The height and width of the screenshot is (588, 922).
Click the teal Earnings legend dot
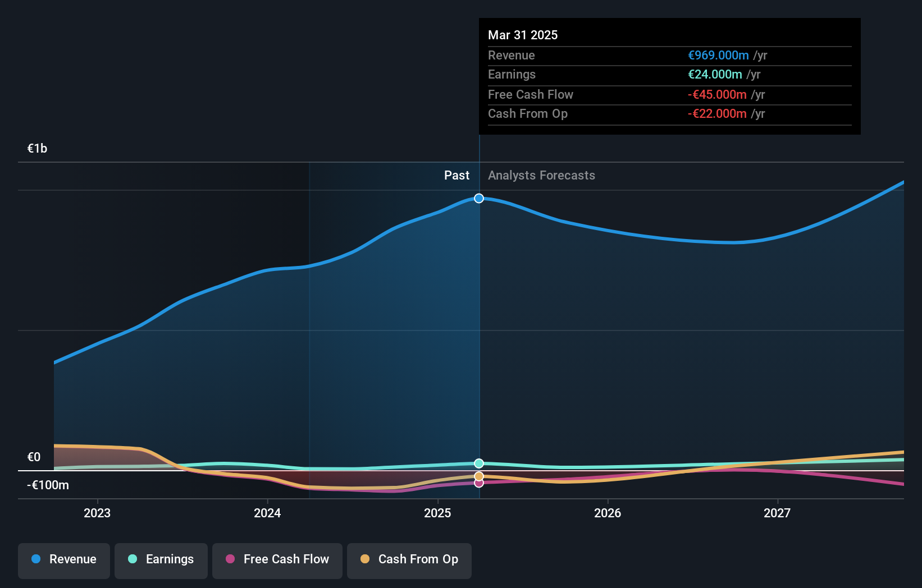(133, 559)
